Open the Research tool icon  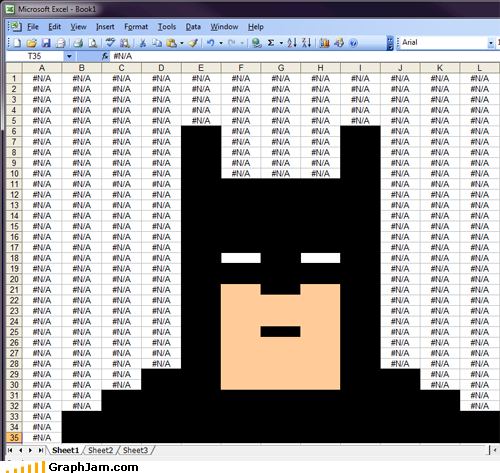(x=125, y=43)
